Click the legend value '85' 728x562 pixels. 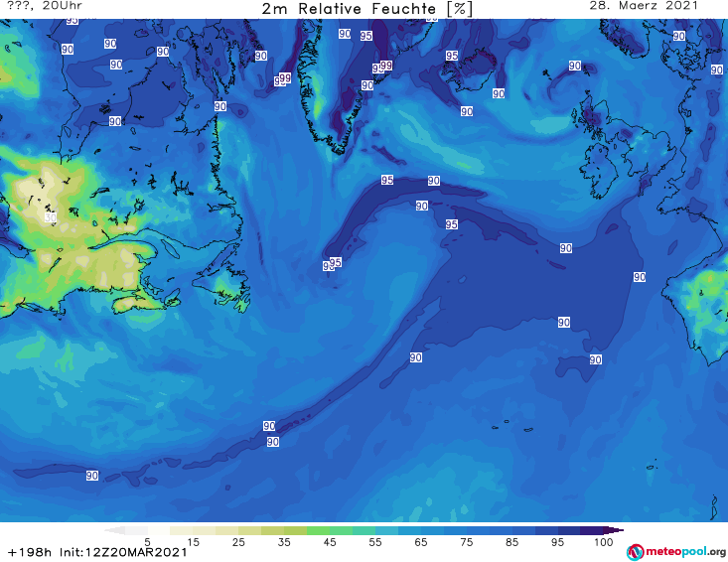coord(512,542)
